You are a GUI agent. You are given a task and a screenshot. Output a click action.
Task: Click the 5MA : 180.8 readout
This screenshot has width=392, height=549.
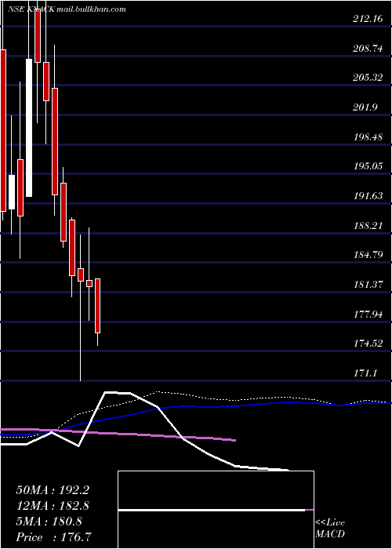(49, 522)
